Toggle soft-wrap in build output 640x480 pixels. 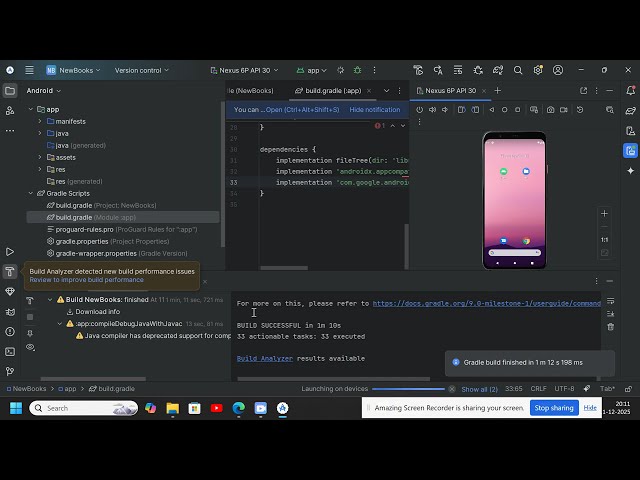point(611,301)
